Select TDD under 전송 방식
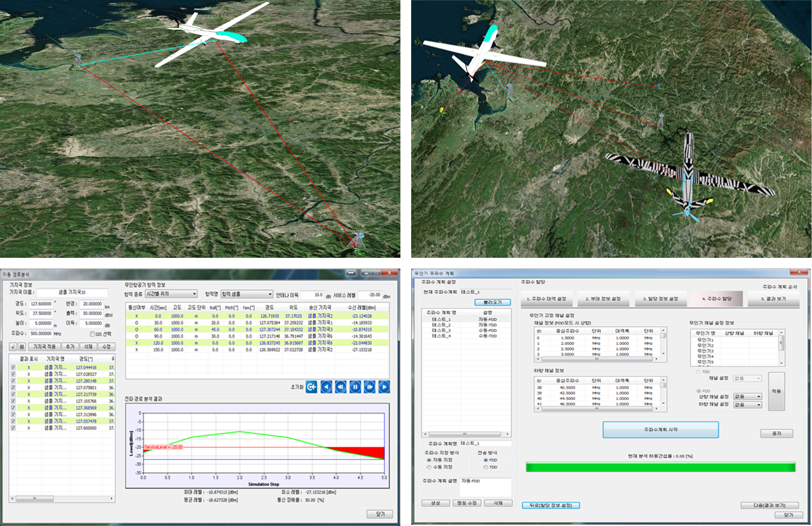The image size is (812, 526). click(486, 467)
